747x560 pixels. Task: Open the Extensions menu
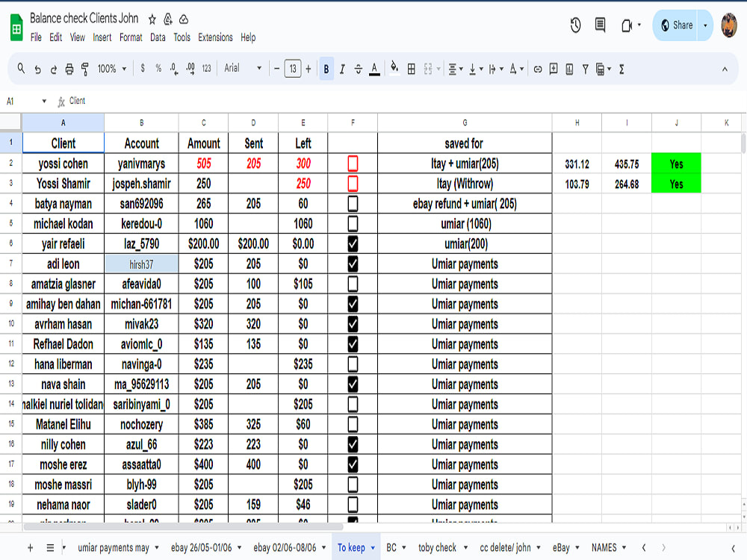pos(215,37)
